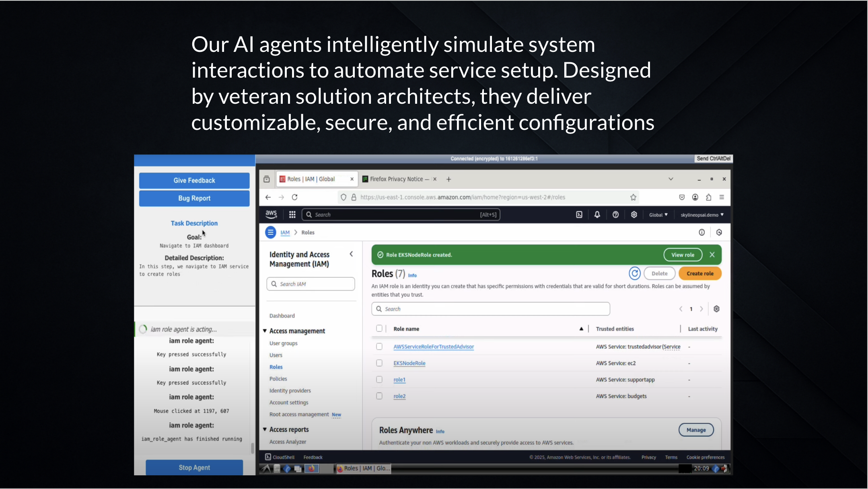Open the AWS services grid menu icon
Viewport: 868px width, 489px height.
292,215
